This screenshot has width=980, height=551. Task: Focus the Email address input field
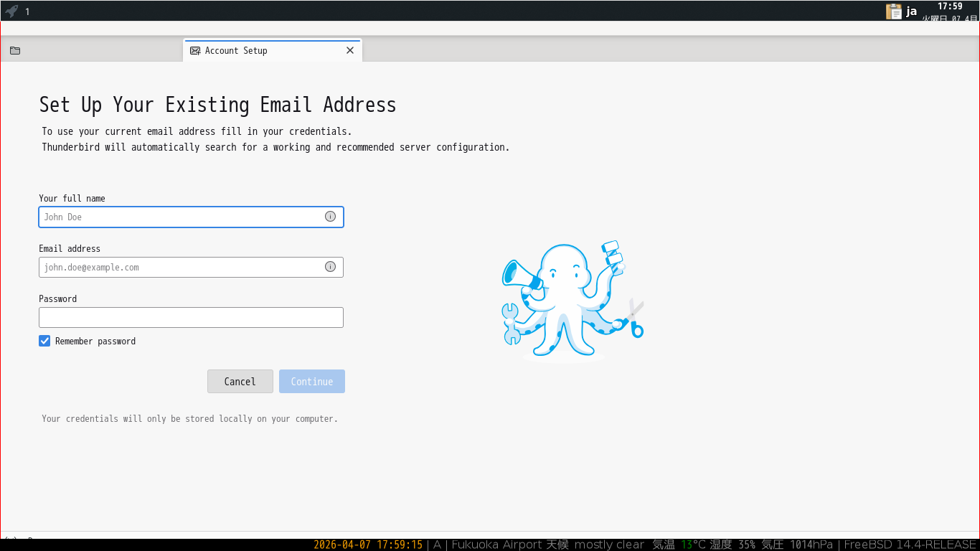[191, 267]
